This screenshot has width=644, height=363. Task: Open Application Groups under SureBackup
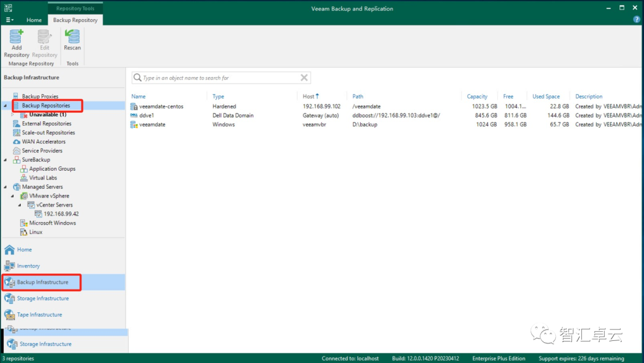tap(52, 168)
